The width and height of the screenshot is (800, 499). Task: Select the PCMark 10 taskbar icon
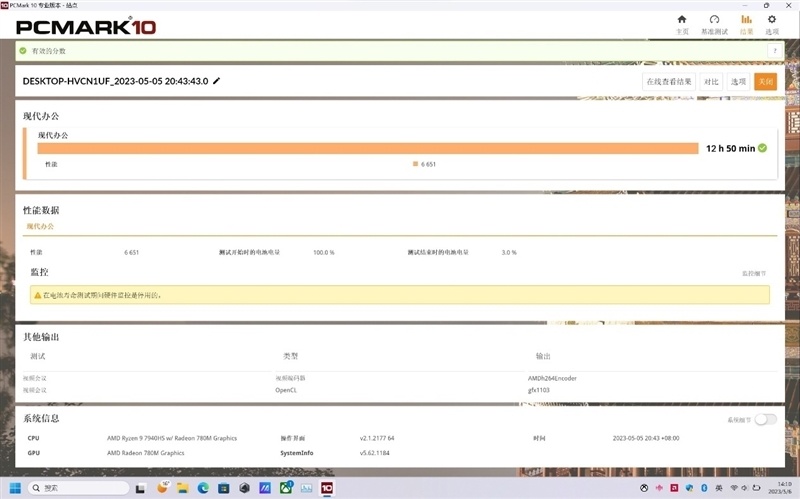click(x=327, y=488)
